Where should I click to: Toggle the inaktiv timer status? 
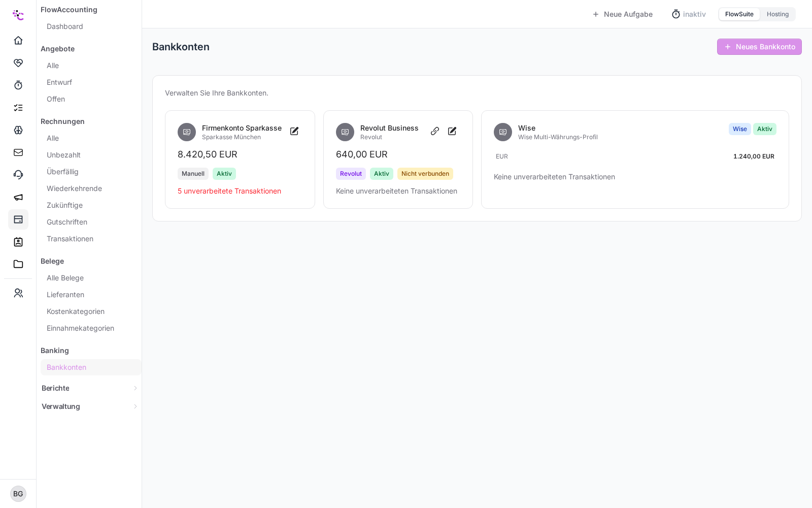pos(689,14)
